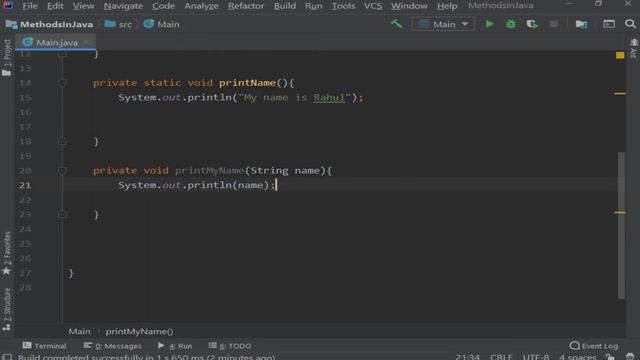Open the Edit menu
The width and height of the screenshot is (640, 360).
pos(55,6)
